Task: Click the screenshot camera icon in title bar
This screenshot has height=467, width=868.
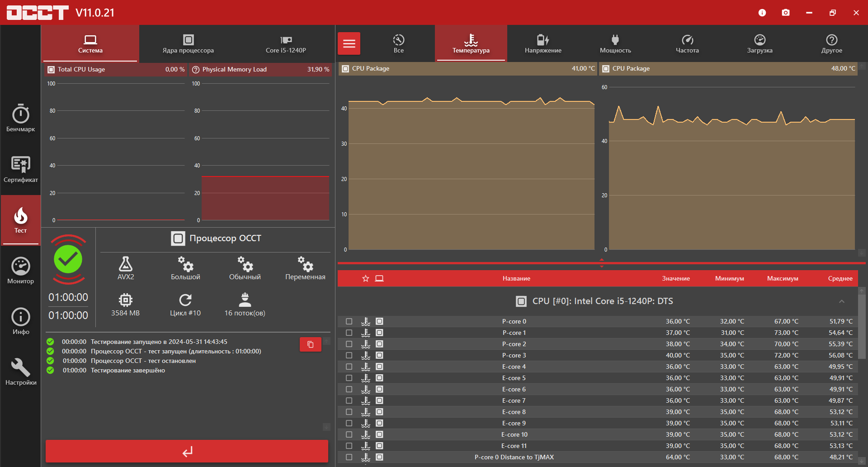Action: coord(786,13)
